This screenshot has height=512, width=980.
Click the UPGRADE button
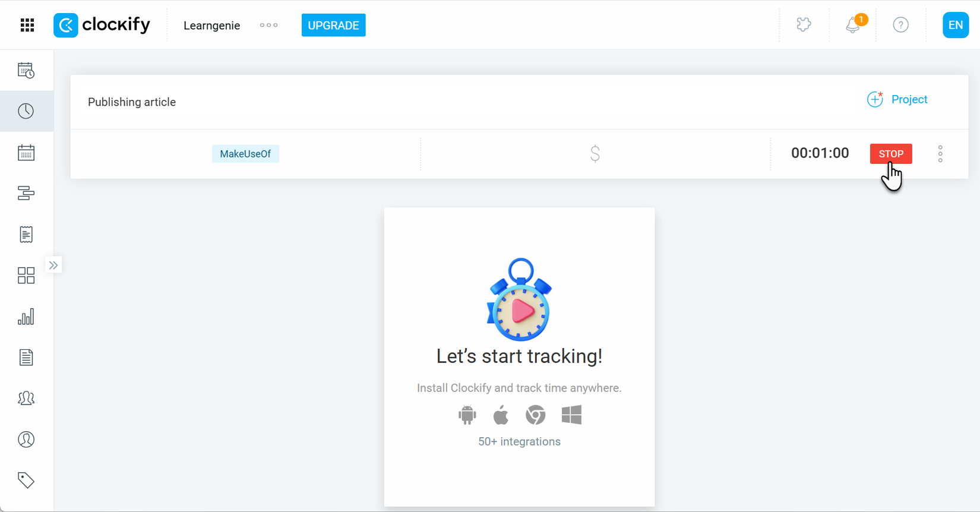(x=333, y=25)
